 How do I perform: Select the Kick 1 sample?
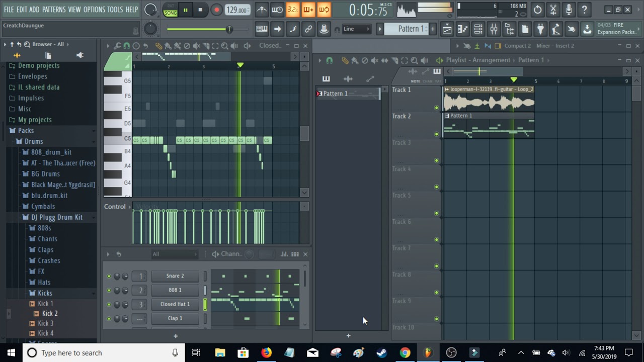(45, 303)
